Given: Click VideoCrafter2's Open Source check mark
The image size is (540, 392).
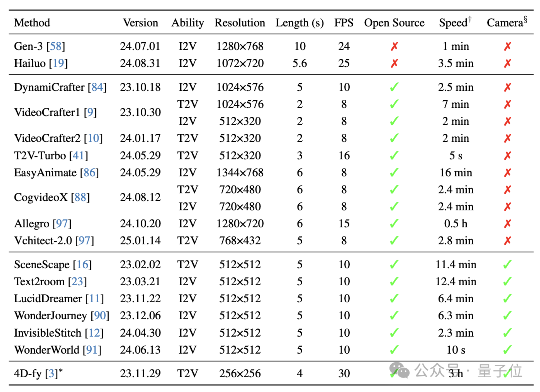Looking at the screenshot, I should click(394, 138).
